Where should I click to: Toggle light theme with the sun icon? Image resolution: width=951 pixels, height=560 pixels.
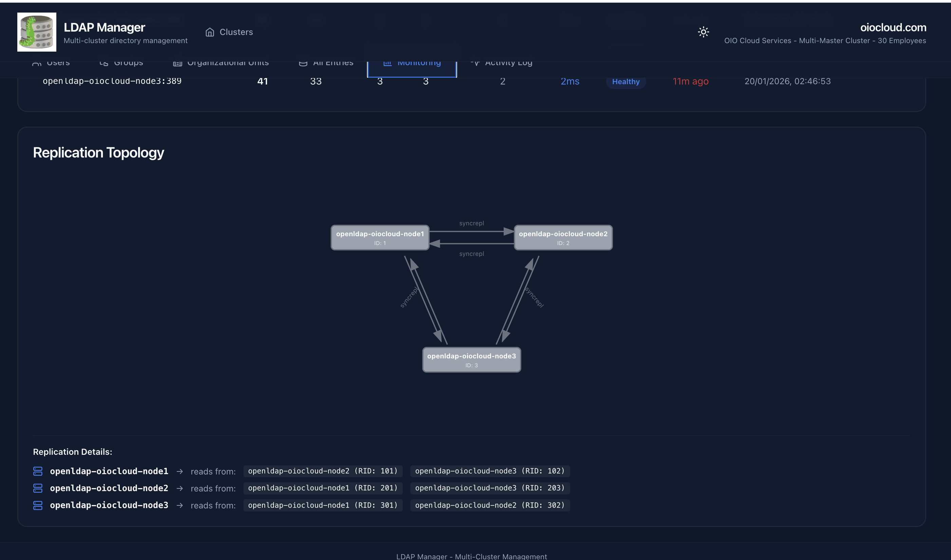point(704,32)
